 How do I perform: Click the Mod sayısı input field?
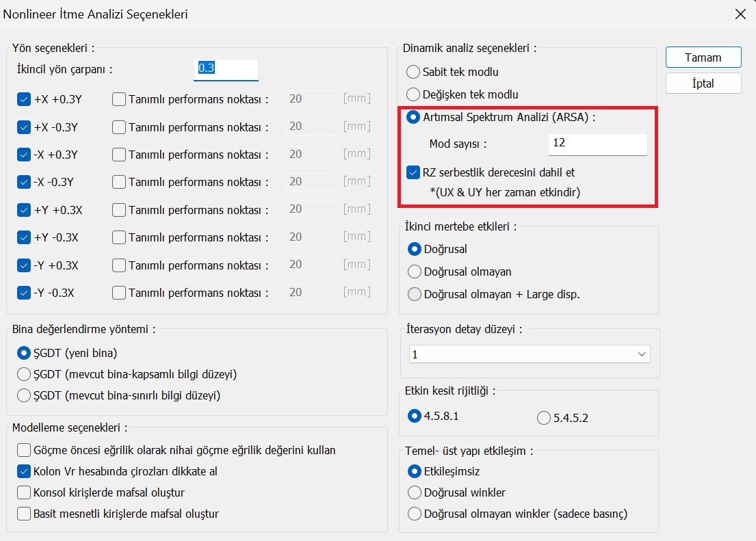597,144
